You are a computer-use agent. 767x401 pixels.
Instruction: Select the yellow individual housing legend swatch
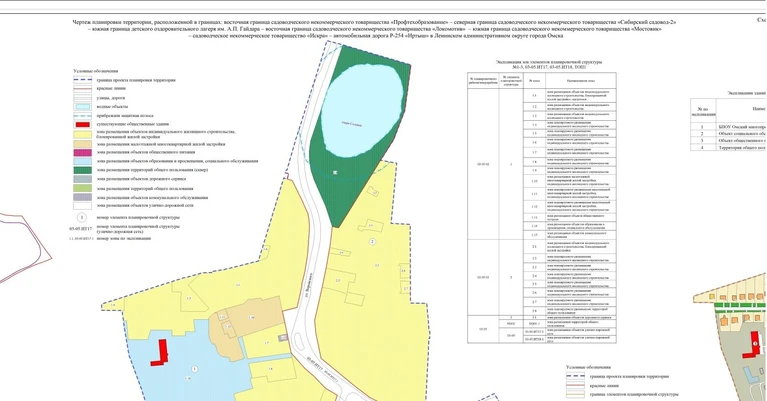point(83,133)
